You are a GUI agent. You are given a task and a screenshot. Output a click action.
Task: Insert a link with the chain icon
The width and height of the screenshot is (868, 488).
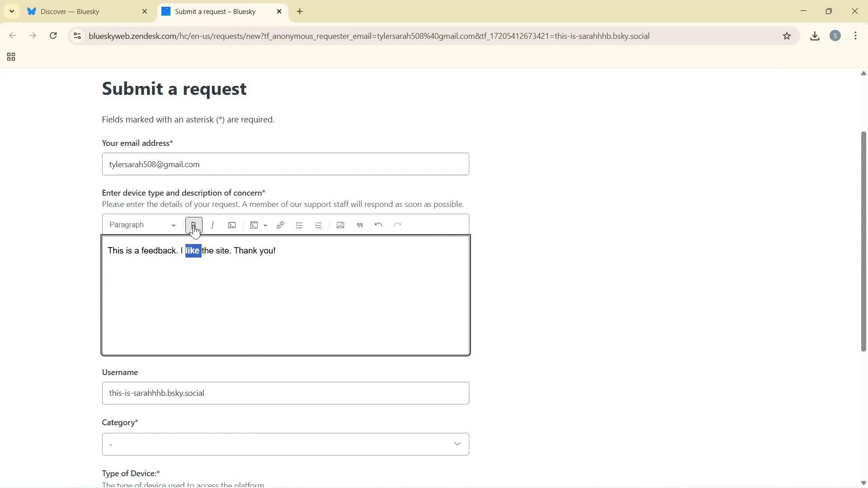(x=280, y=225)
